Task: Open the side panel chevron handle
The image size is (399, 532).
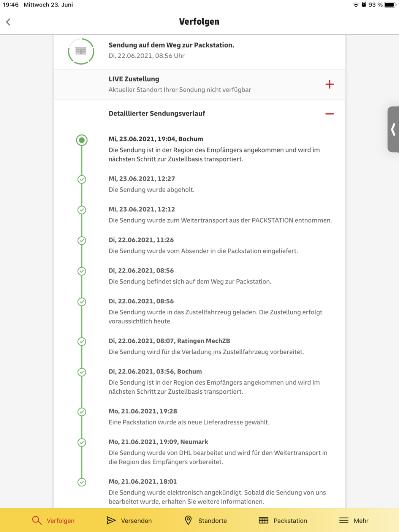Action: coord(393,129)
